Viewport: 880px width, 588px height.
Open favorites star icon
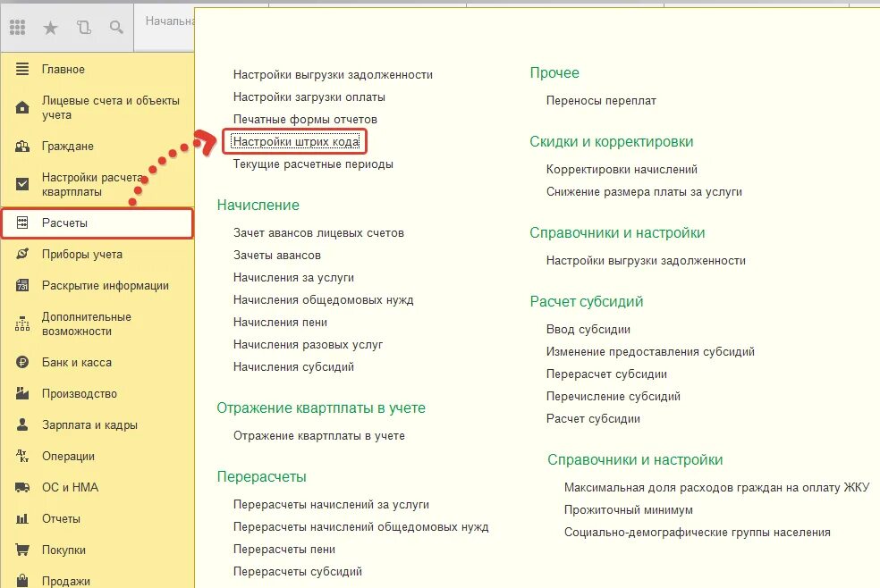click(50, 27)
